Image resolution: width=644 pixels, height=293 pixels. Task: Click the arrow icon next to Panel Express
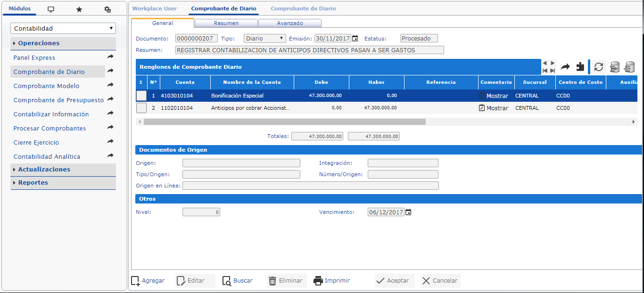[110, 57]
